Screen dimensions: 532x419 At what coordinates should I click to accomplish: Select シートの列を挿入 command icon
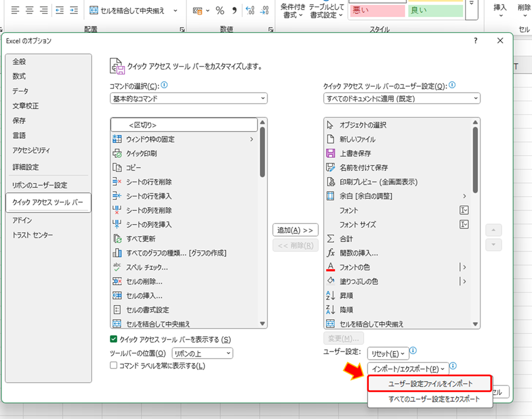[117, 224]
